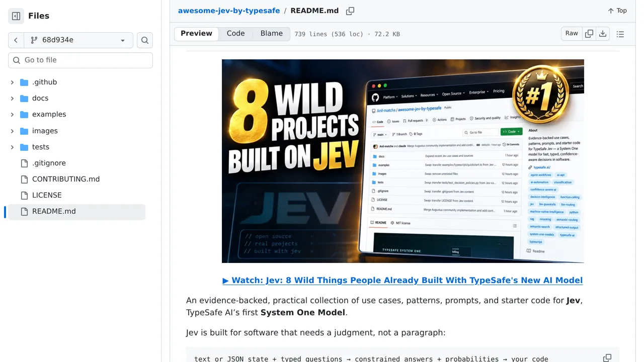Copy raw file contents icon
The width and height of the screenshot is (644, 362).
[x=589, y=34]
